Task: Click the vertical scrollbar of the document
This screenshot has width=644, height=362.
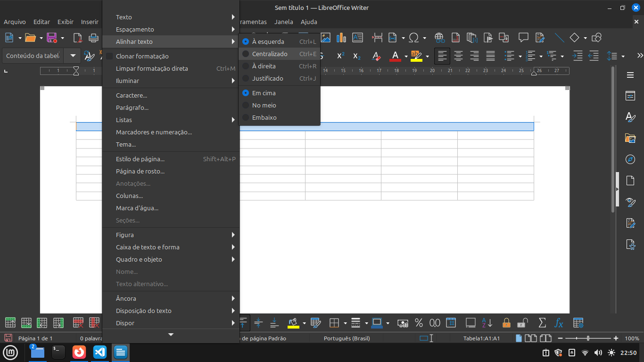Action: [x=613, y=139]
